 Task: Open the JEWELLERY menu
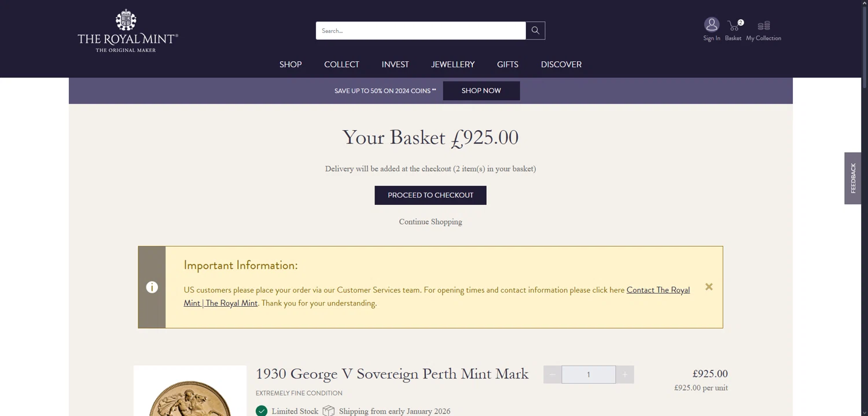(x=453, y=64)
